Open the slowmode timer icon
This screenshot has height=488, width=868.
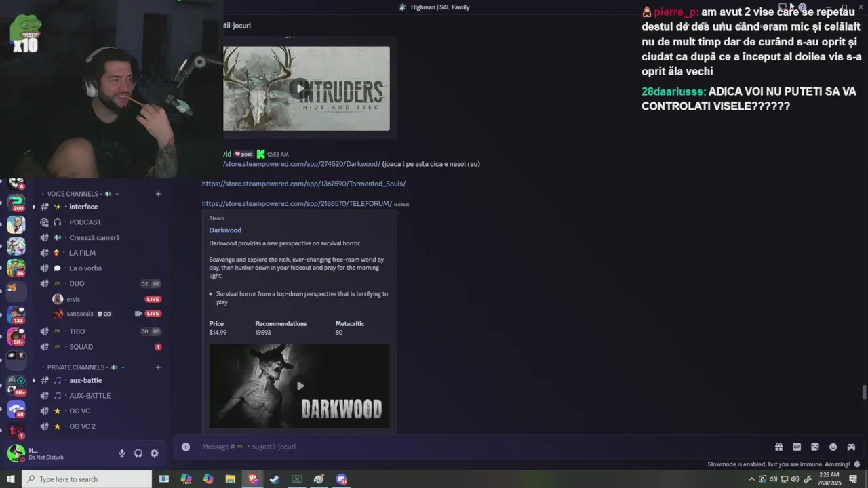[857, 464]
